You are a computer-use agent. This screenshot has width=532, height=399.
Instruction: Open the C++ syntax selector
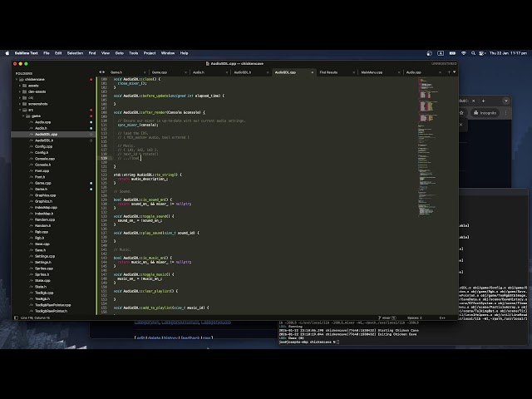coord(442,318)
